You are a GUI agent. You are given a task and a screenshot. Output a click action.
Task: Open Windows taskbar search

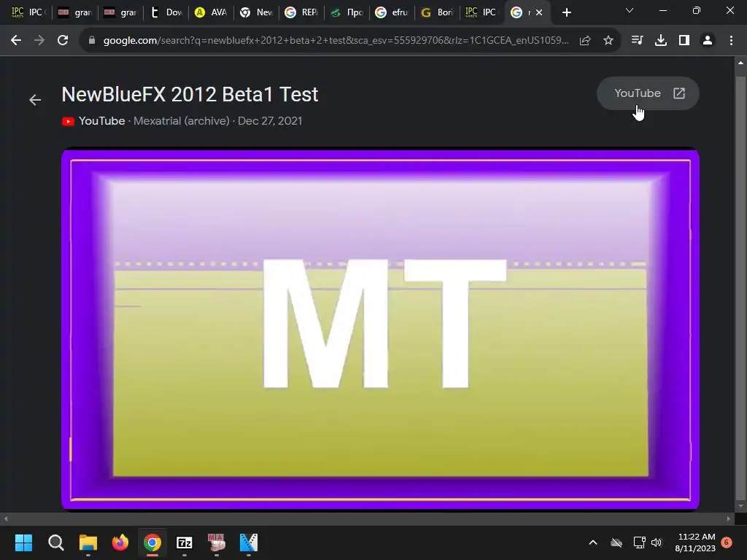55,542
